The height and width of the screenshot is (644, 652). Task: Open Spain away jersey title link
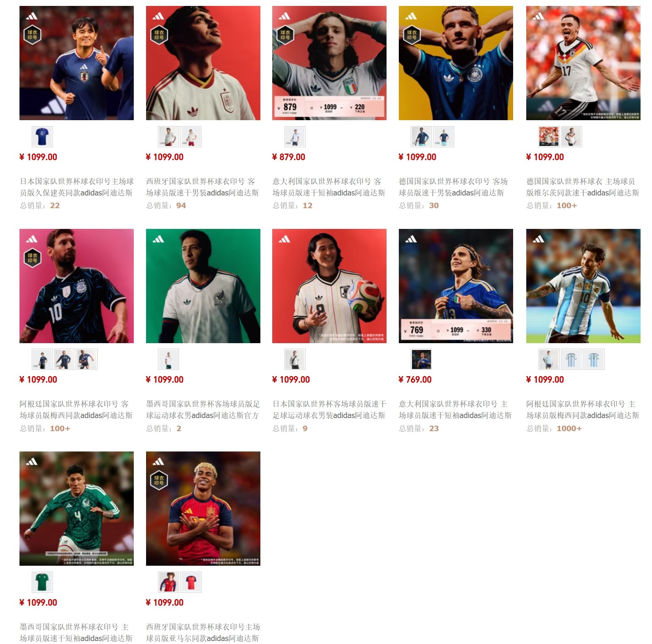point(202,187)
